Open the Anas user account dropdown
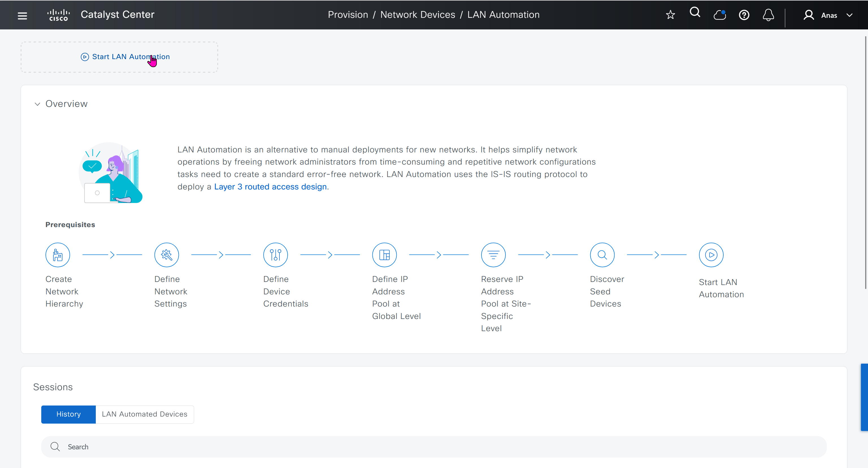This screenshot has width=868, height=468. (828, 15)
